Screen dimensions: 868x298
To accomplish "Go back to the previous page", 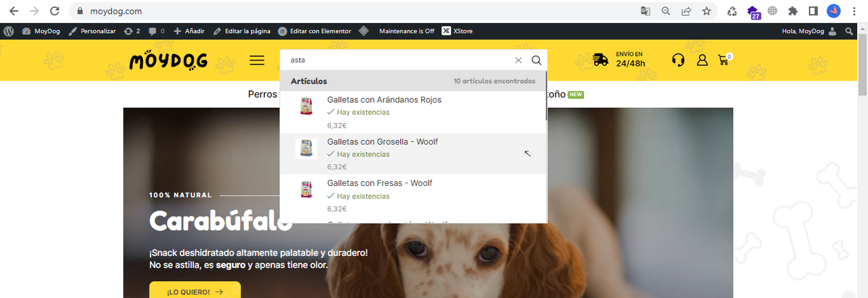I will (x=14, y=11).
